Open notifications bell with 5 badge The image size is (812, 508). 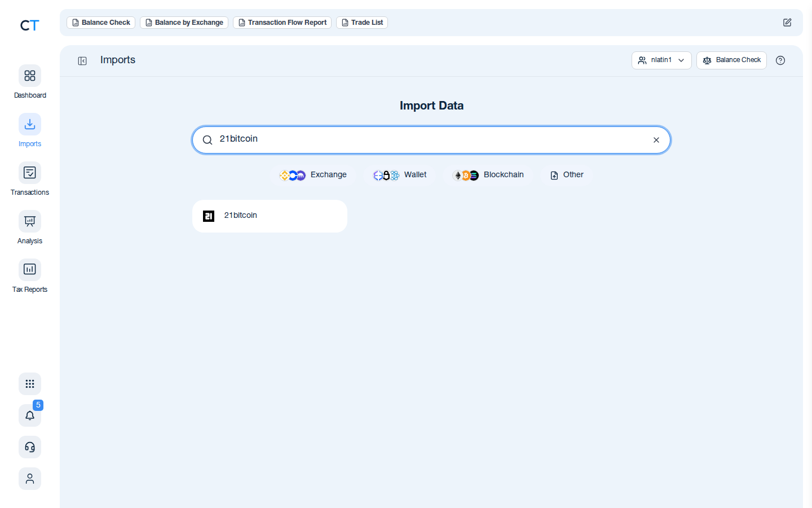[x=30, y=415]
